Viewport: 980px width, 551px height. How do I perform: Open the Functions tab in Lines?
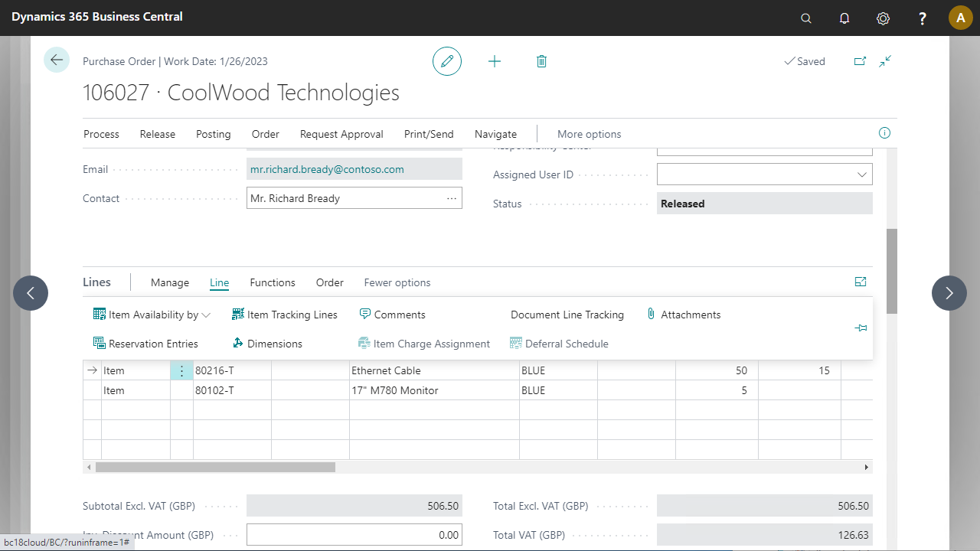point(273,282)
